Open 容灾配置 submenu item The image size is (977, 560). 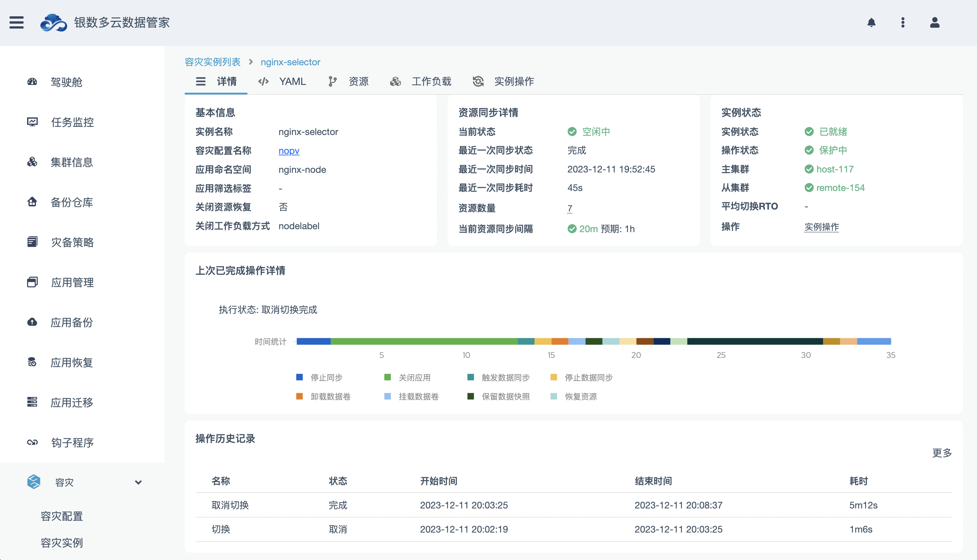62,516
